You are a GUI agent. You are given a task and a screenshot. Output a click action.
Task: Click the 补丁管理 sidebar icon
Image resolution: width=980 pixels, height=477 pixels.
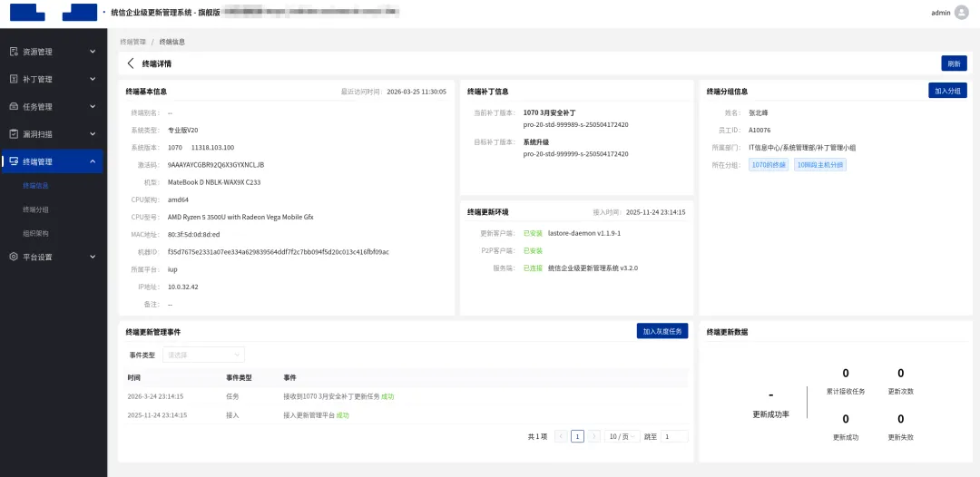click(14, 79)
